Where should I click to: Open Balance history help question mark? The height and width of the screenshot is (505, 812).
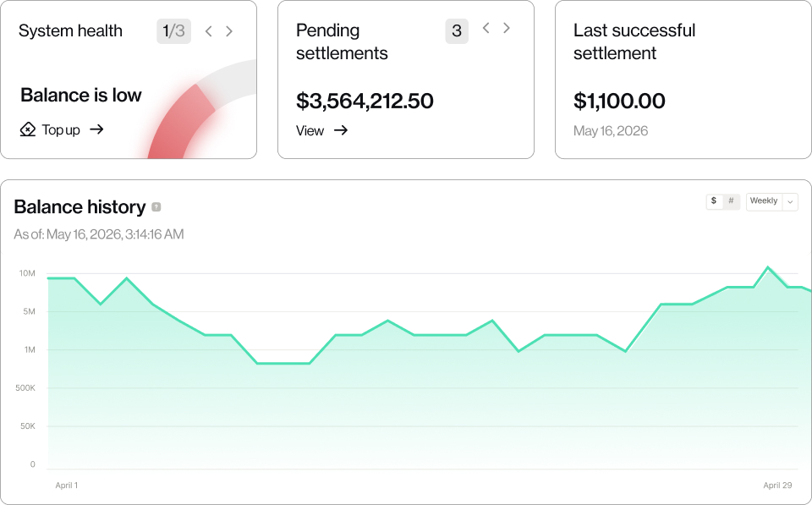pyautogui.click(x=156, y=207)
